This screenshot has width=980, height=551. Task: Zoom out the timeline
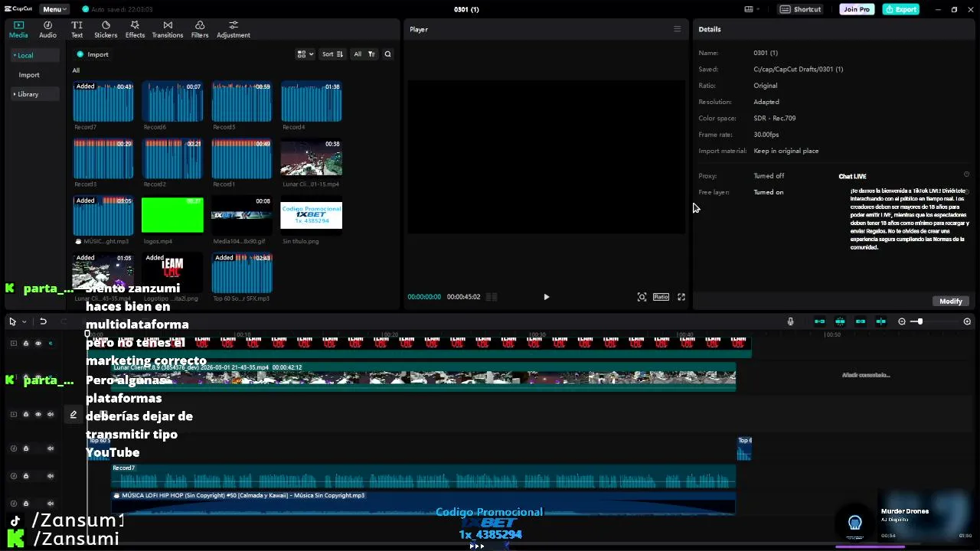pyautogui.click(x=901, y=321)
